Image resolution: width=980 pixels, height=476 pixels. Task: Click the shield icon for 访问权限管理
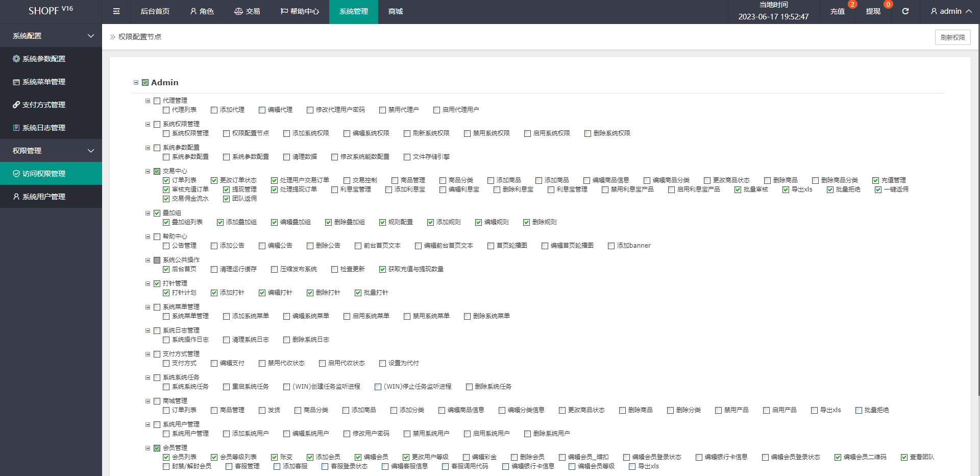click(x=16, y=174)
